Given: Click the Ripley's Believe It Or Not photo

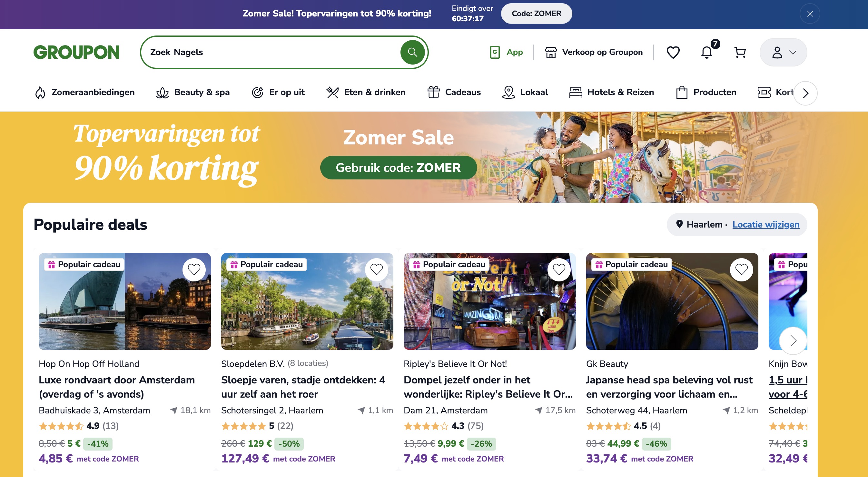Looking at the screenshot, I should 489,301.
